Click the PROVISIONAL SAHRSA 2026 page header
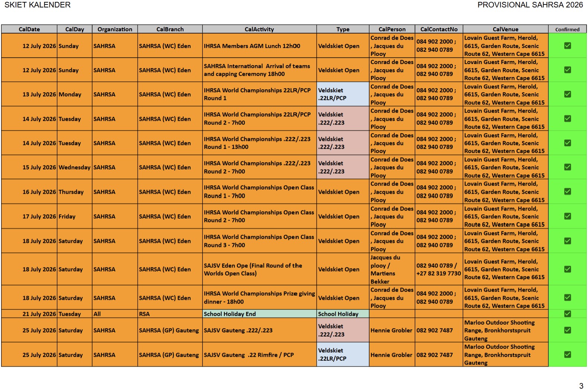The height and width of the screenshot is (389, 588). 530,5
